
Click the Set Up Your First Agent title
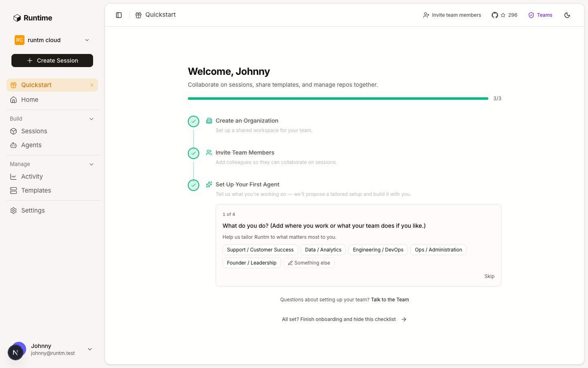tap(247, 184)
